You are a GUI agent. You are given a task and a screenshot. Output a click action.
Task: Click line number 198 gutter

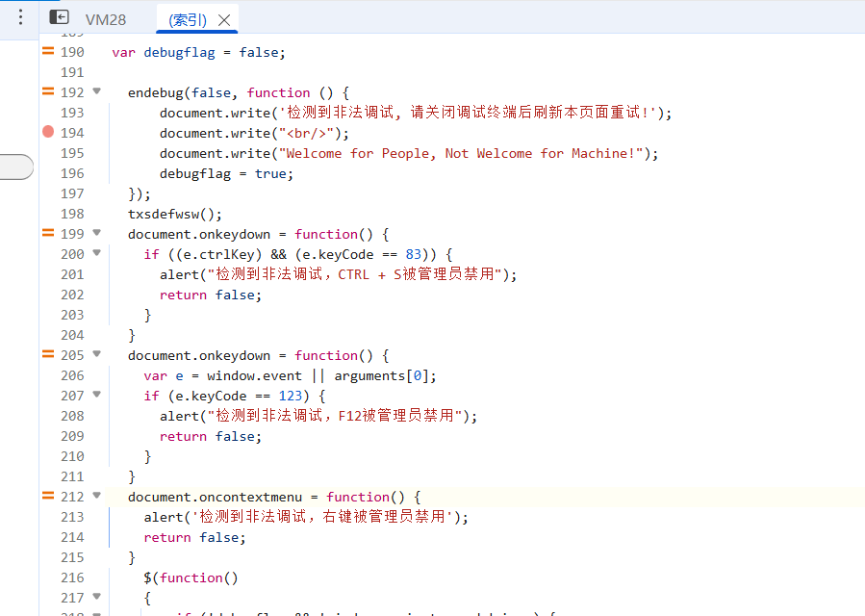pyautogui.click(x=72, y=215)
